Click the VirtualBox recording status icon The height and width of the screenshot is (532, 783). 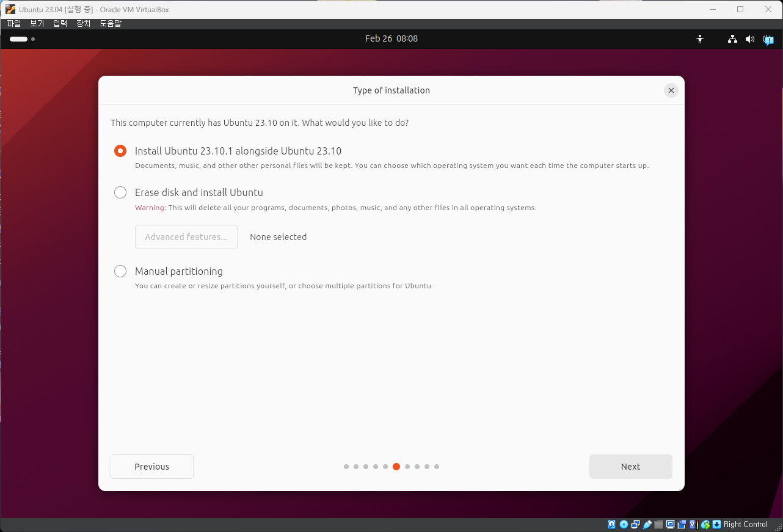tap(682, 525)
